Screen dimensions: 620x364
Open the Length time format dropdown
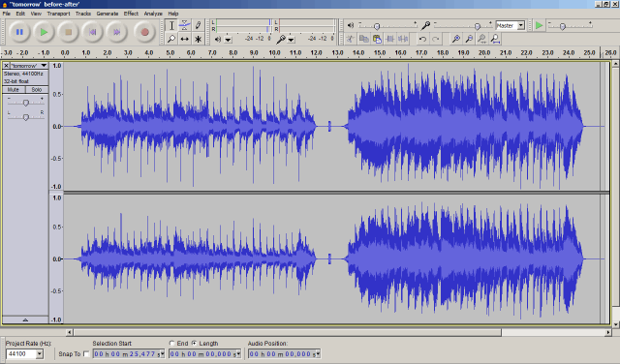tap(238, 354)
